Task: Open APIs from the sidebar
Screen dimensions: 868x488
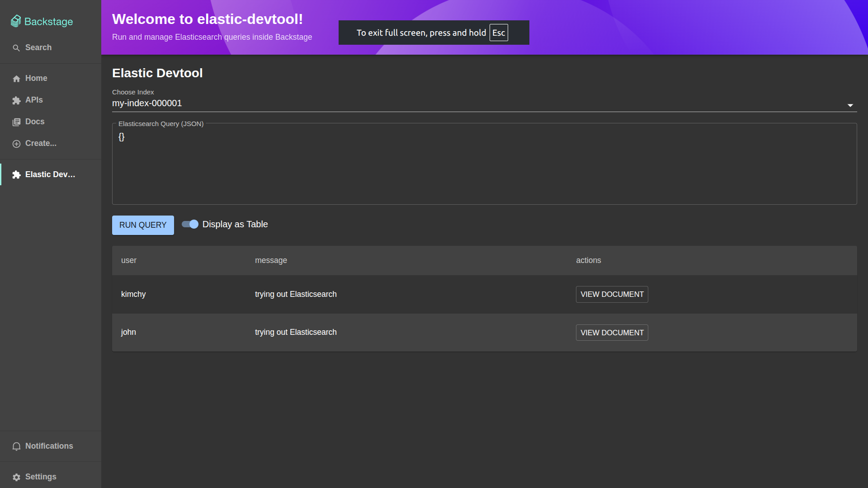Action: click(51, 100)
